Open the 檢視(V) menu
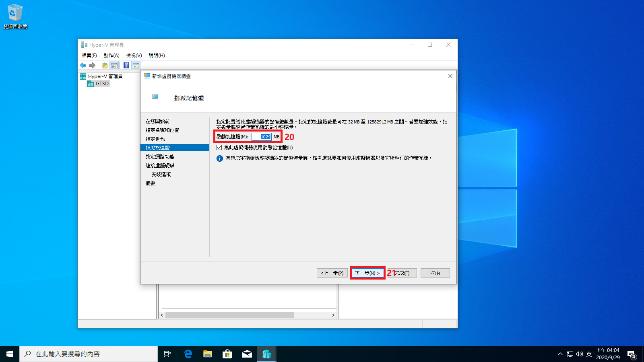Viewport: 644px width, 362px height. [x=134, y=56]
